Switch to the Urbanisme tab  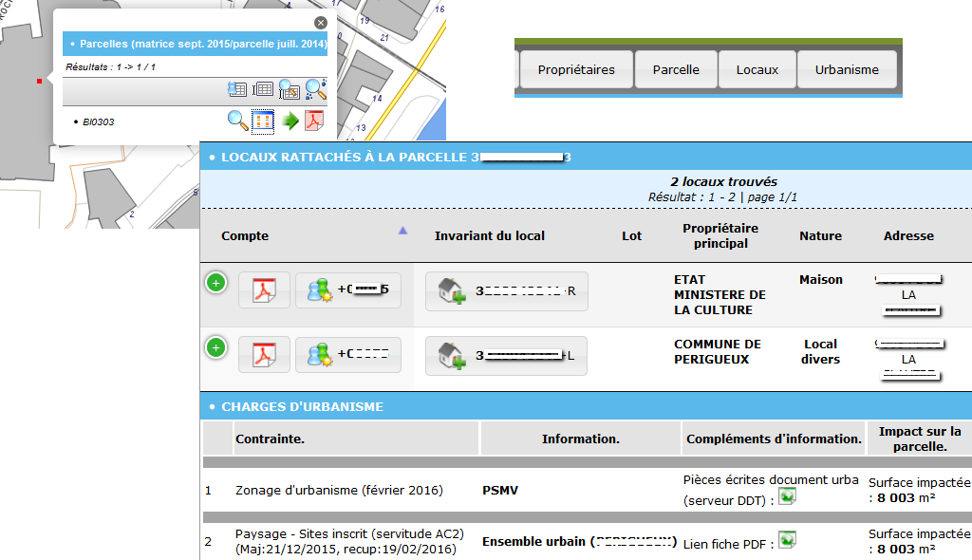click(846, 69)
